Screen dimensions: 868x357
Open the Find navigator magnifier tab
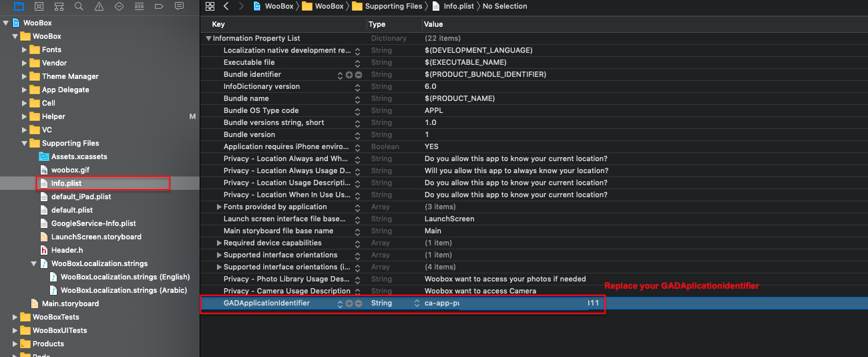pyautogui.click(x=79, y=6)
